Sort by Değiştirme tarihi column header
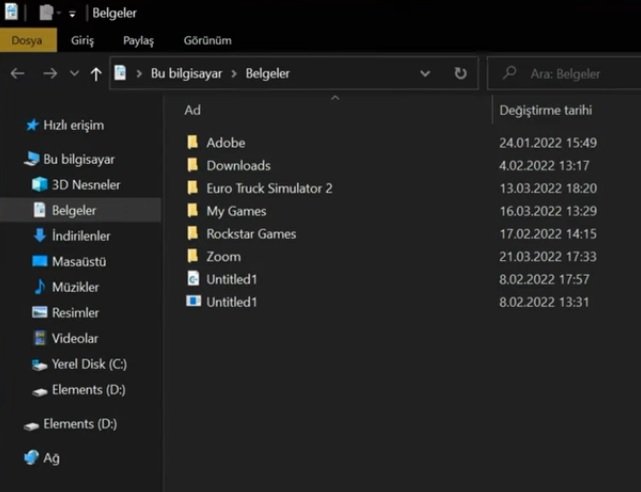Screen dimensions: 641x492 point(546,110)
